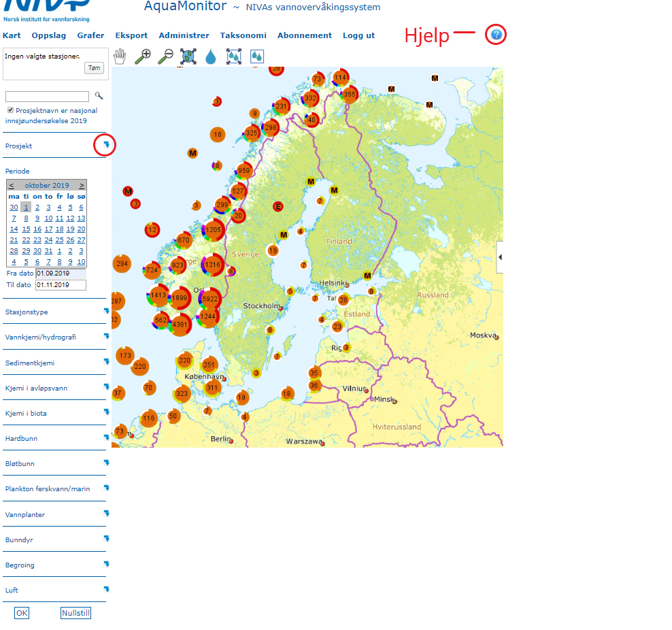
Task: Expand the Prosjekt filter section
Action: [106, 145]
